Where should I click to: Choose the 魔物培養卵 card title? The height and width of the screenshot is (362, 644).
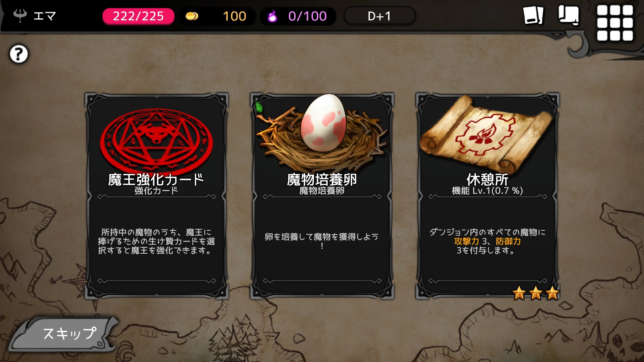322,179
